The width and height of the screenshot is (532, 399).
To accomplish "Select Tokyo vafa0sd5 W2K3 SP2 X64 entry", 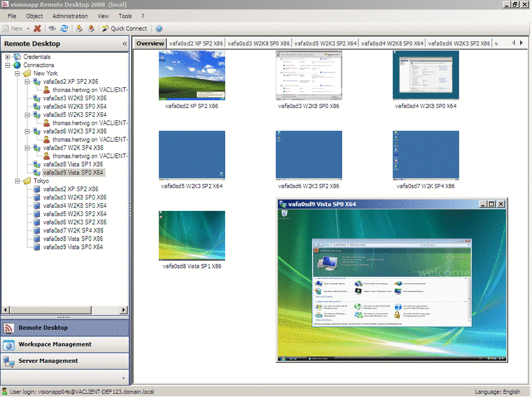I will (75, 214).
